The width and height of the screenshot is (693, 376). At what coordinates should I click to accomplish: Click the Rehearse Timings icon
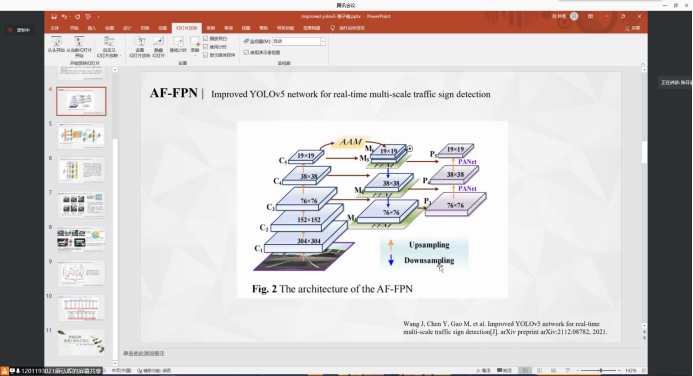[x=178, y=42]
